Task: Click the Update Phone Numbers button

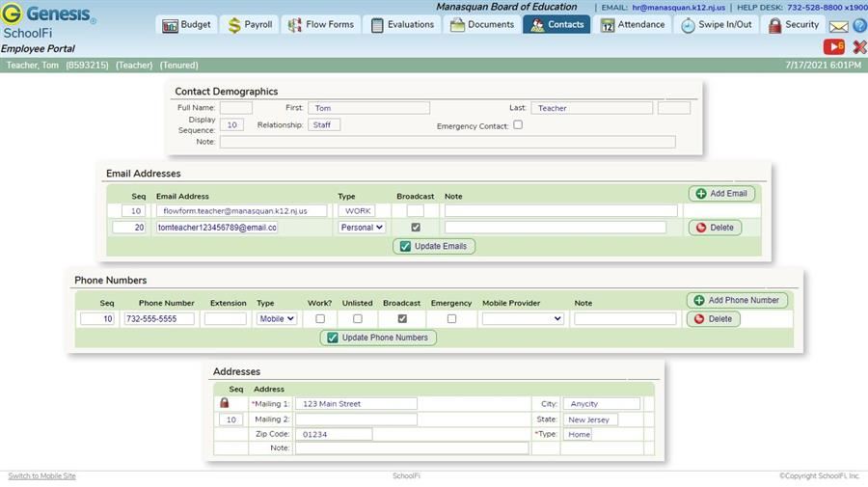Action: click(x=378, y=338)
